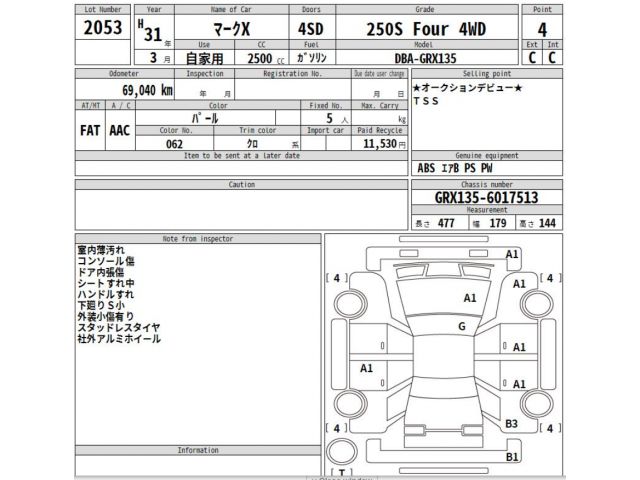Click inspector note スタッドレスタイヤ

119,327
